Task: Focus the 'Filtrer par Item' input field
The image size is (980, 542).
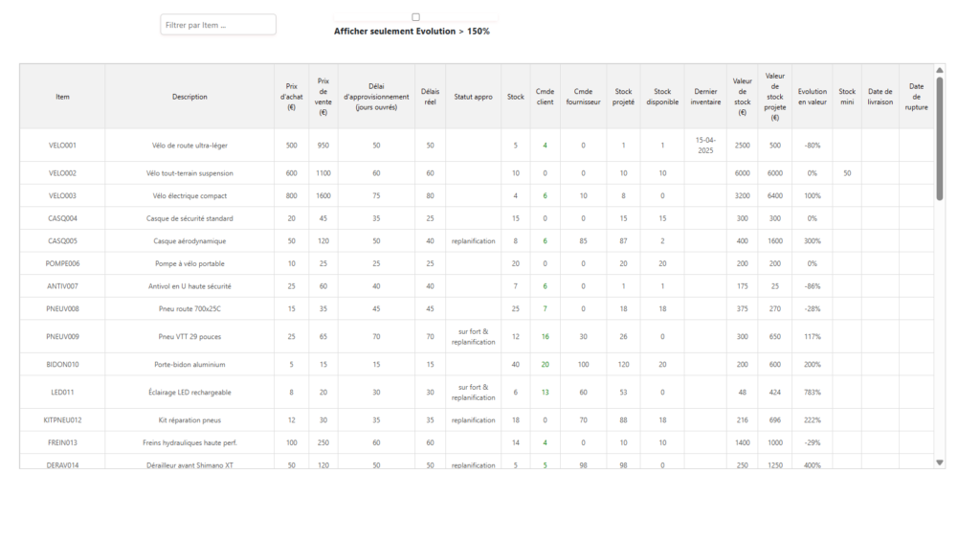Action: (x=218, y=25)
